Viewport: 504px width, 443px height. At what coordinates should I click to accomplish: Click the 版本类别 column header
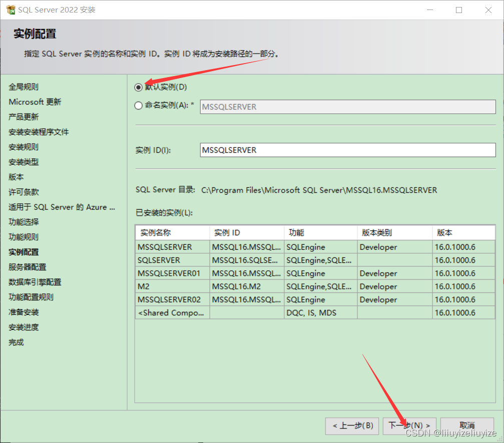395,232
